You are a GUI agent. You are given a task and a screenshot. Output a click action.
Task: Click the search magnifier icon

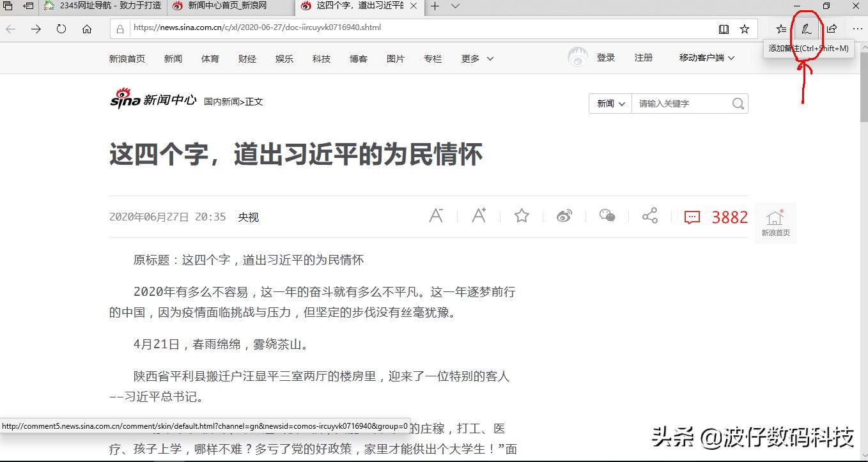click(x=738, y=103)
